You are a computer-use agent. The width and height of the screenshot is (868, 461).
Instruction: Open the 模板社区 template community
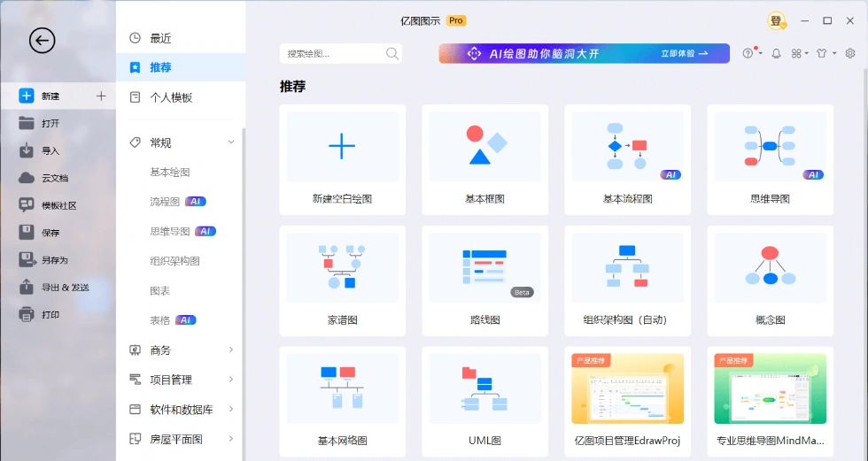point(47,205)
